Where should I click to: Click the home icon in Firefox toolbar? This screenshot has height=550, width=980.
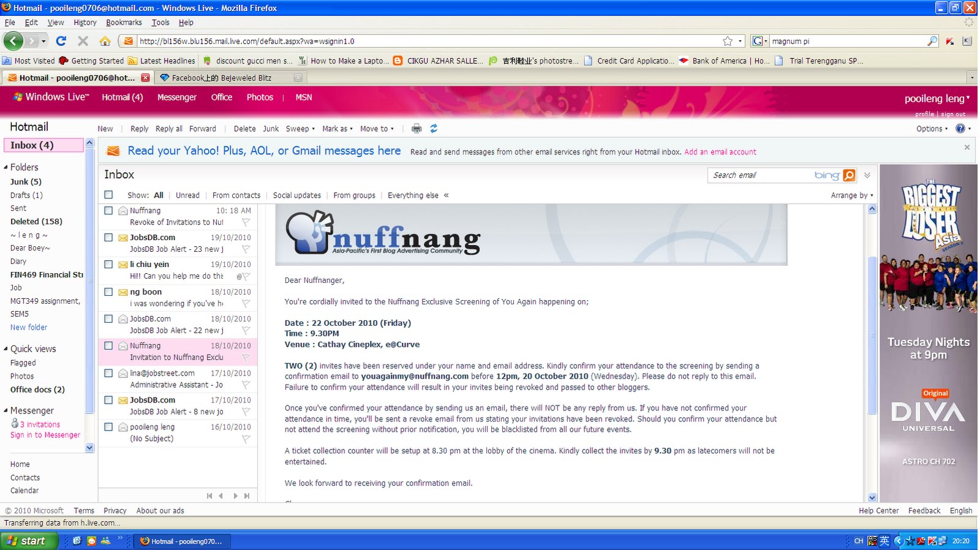pyautogui.click(x=105, y=41)
